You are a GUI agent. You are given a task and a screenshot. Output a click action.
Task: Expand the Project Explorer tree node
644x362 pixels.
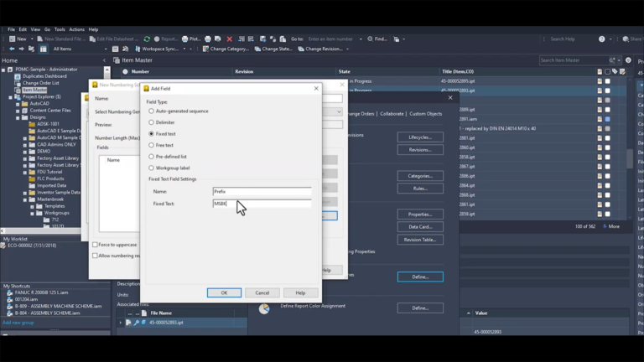pos(10,97)
